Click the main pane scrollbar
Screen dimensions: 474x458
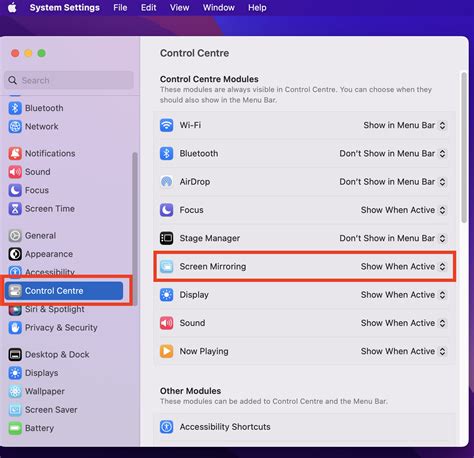(464, 148)
